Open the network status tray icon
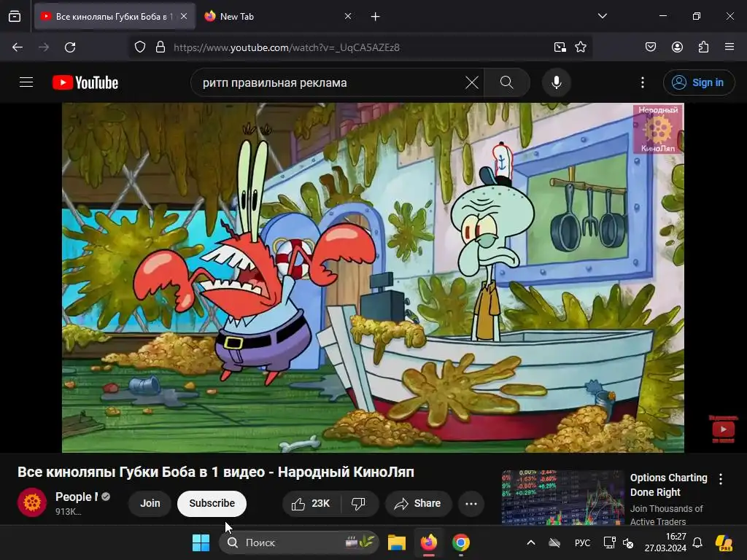747x560 pixels. [609, 542]
